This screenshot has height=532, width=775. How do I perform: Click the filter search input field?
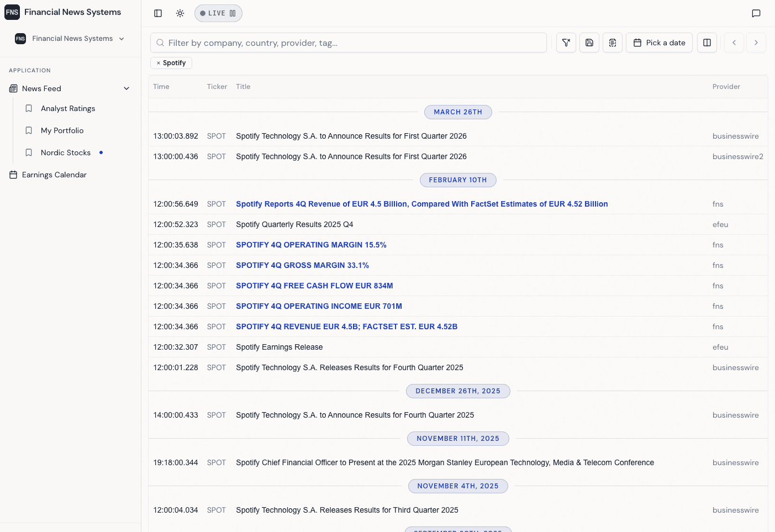click(348, 43)
